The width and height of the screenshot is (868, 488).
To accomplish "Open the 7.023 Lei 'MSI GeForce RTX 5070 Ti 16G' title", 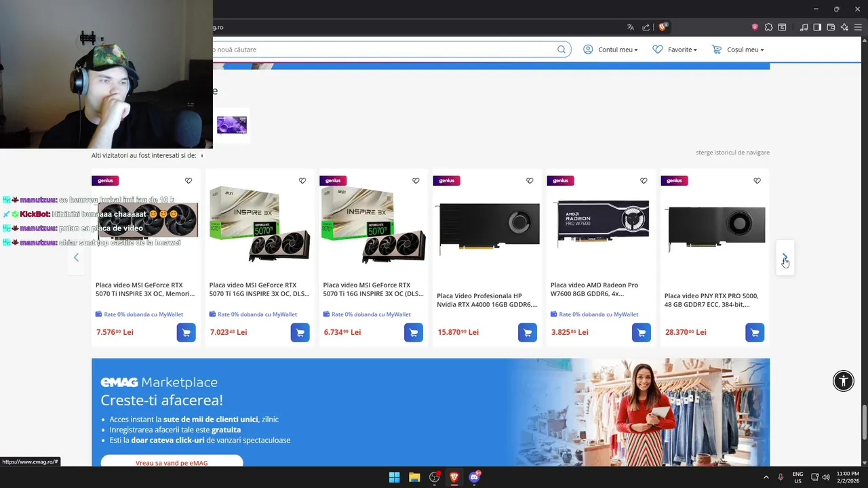I will pos(259,289).
